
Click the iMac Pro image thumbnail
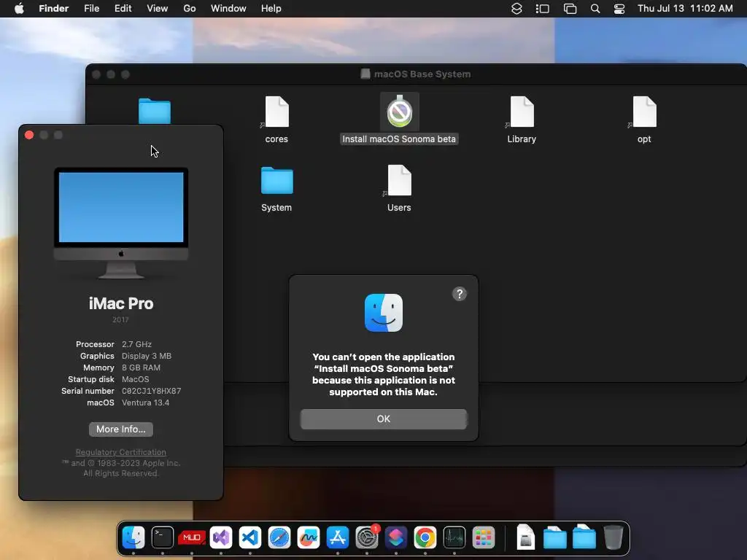point(121,223)
